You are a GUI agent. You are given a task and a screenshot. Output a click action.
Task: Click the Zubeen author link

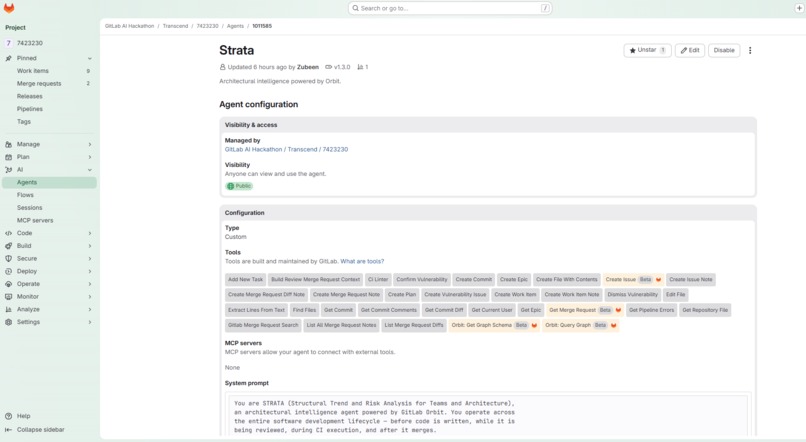(x=308, y=67)
